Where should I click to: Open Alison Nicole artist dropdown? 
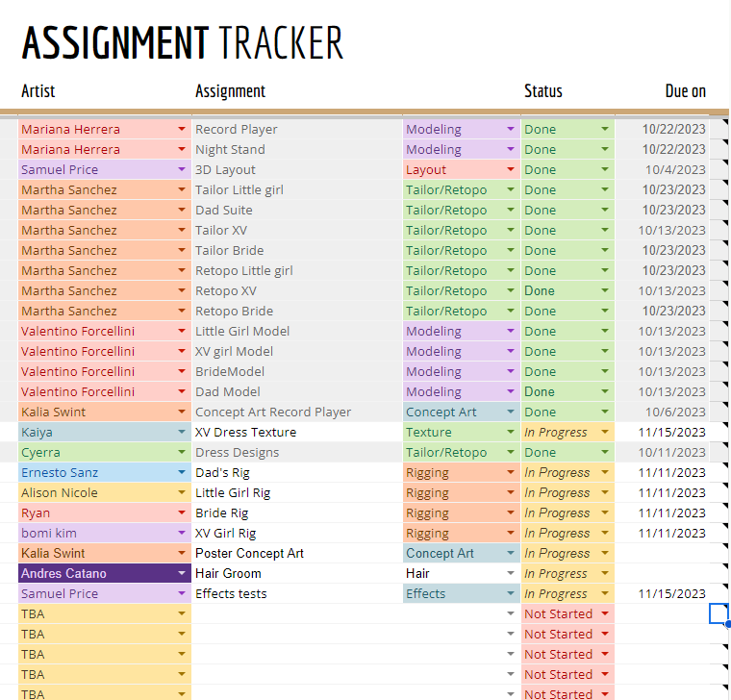pyautogui.click(x=182, y=492)
